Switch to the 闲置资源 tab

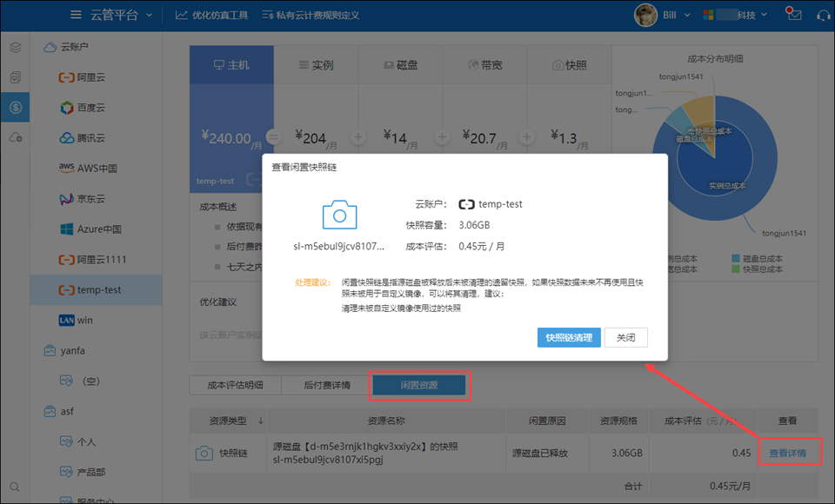[419, 385]
